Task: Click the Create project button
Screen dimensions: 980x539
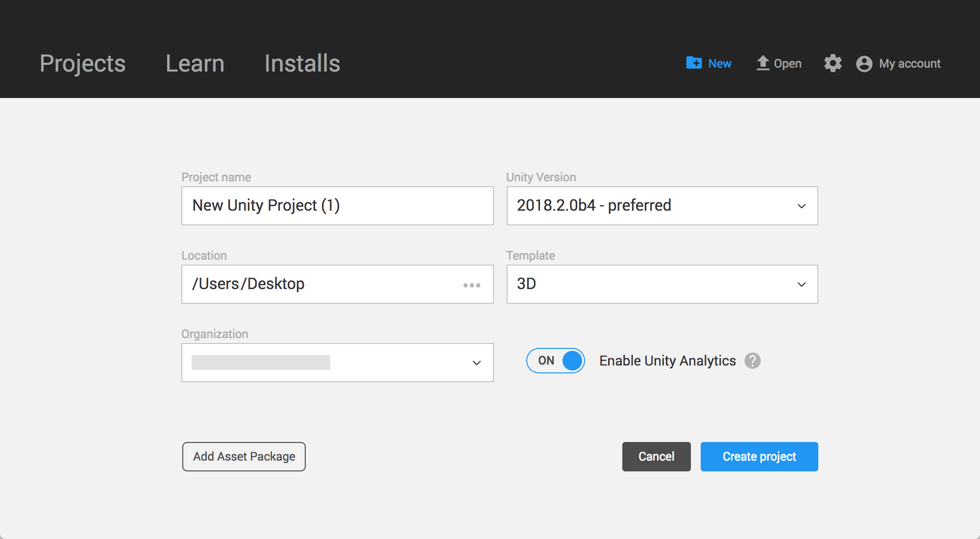Action: coord(759,456)
